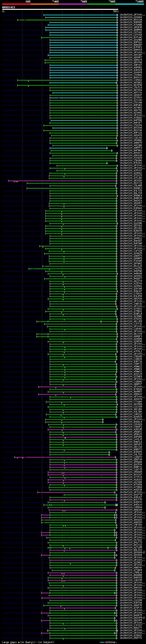Open hit UniRef100_Q24464
This screenshot has height=644, width=146.
[x=131, y=17]
